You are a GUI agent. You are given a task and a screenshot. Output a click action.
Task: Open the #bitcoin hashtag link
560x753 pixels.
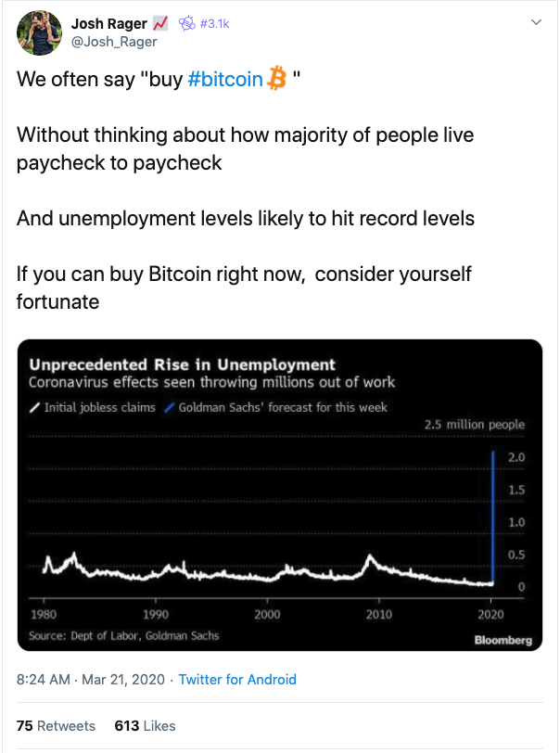225,79
